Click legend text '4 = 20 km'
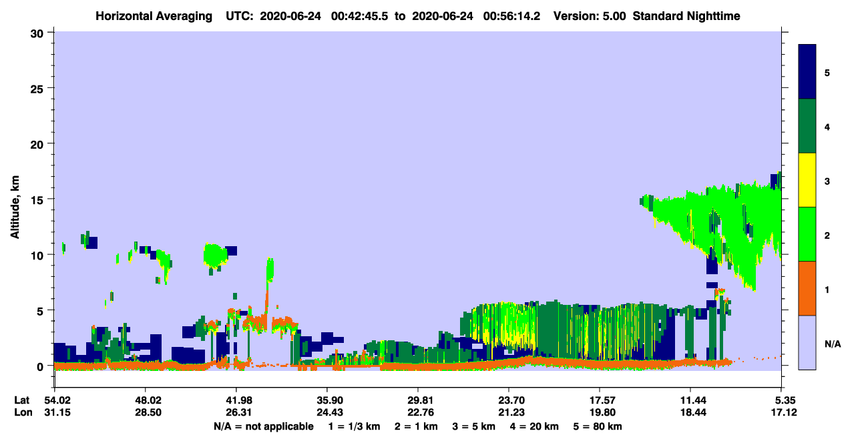The width and height of the screenshot is (868, 445). pyautogui.click(x=535, y=426)
